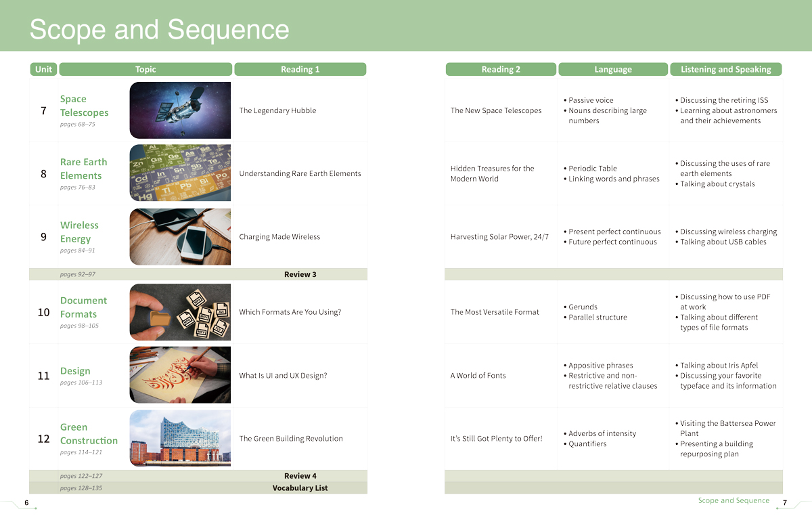Click the calligraphy design thumbnail image
This screenshot has height=522, width=812.
coord(180,375)
